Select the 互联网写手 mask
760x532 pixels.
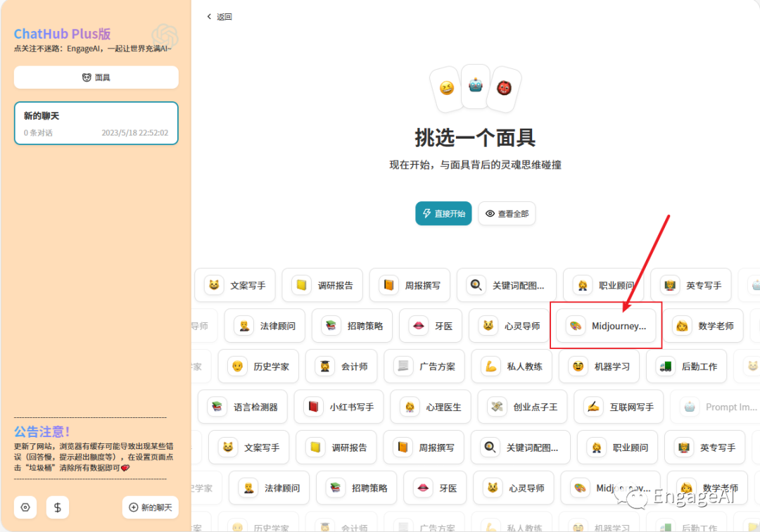(x=619, y=407)
